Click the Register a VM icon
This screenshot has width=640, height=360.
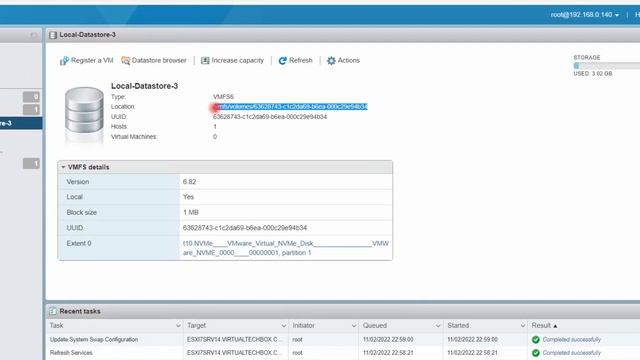coord(64,61)
